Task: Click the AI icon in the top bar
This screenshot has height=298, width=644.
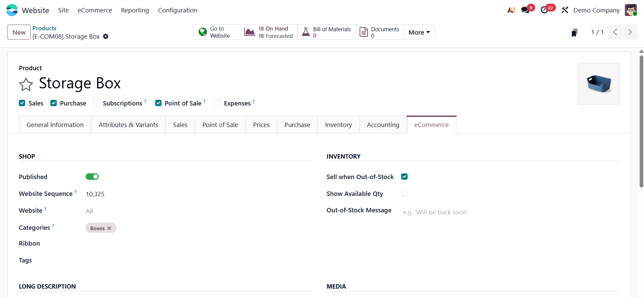Action: (511, 10)
